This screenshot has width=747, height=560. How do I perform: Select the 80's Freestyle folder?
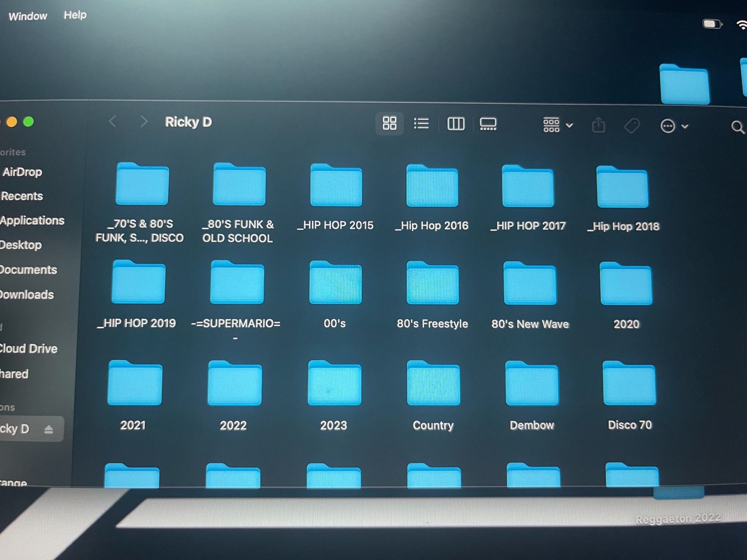click(433, 283)
